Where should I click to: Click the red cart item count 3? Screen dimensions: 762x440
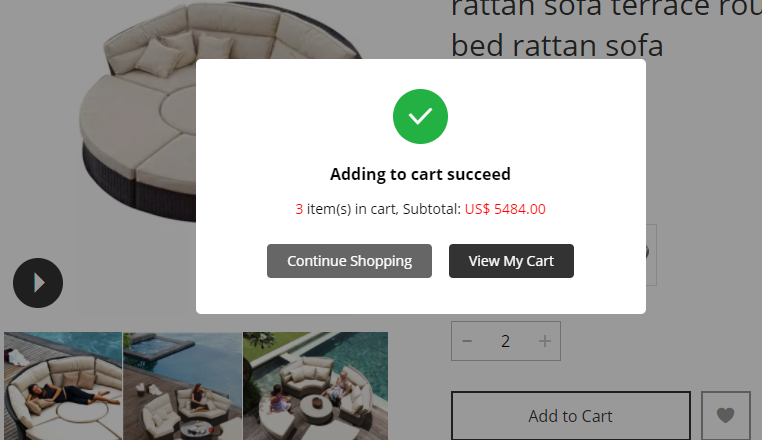point(299,209)
